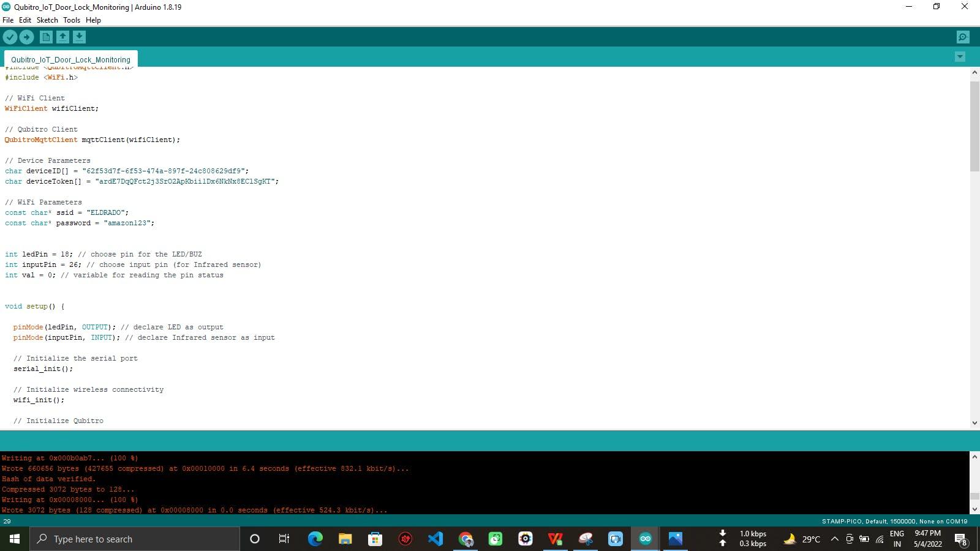
Task: Open the red circular app icon on taskbar
Action: pos(405,539)
